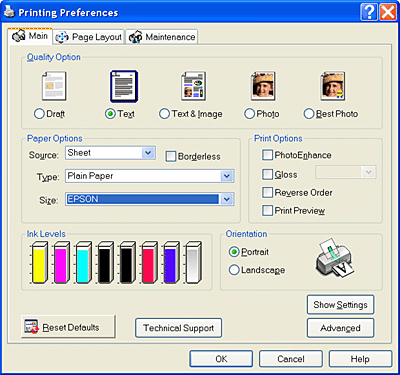Viewport: 400px width, 375px height.
Task: Click the Show Settings button
Action: [340, 305]
